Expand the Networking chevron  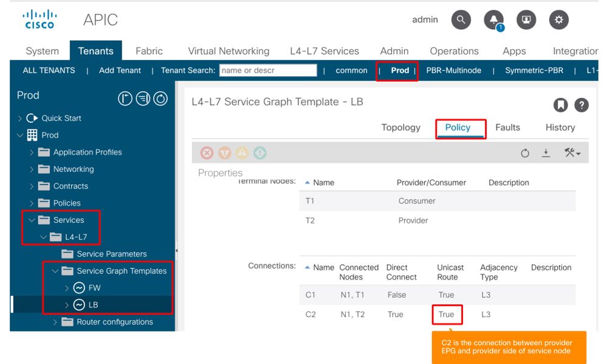click(32, 169)
